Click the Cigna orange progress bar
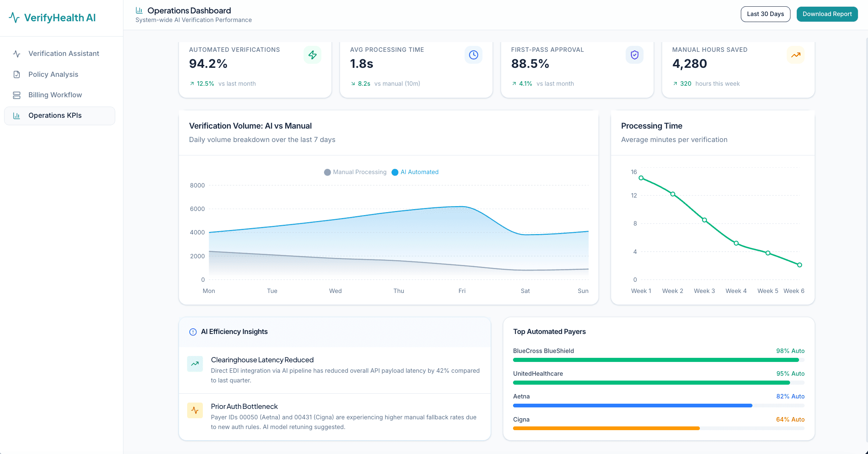The width and height of the screenshot is (868, 454). pos(606,428)
